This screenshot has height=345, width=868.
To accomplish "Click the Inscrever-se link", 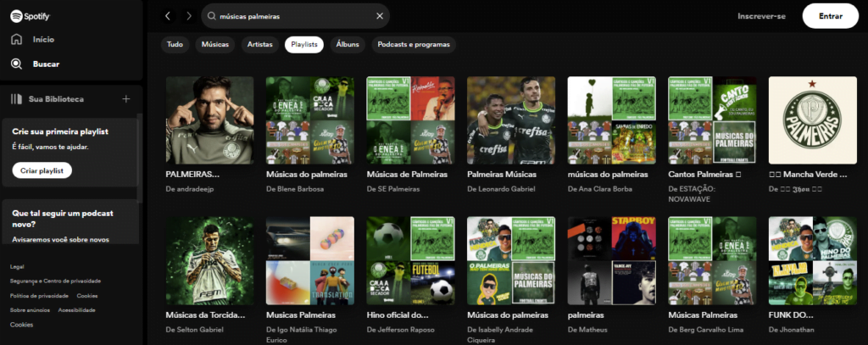I will coord(761,16).
